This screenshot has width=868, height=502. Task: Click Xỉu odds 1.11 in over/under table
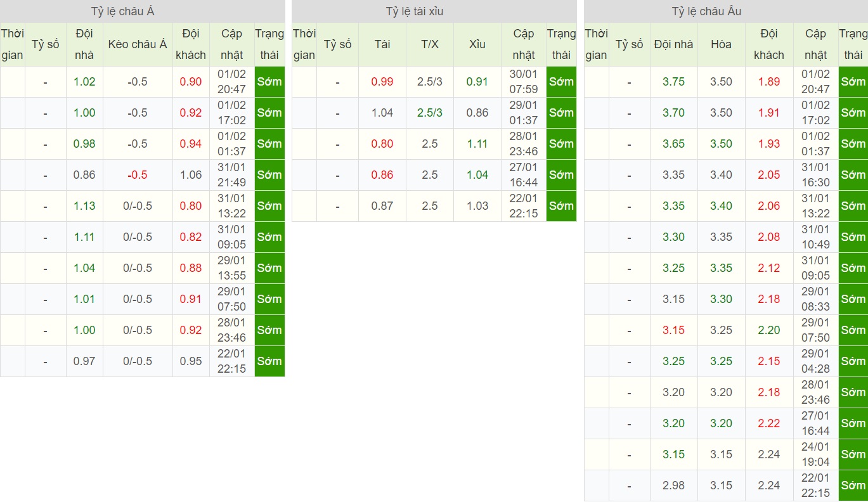coord(477,144)
